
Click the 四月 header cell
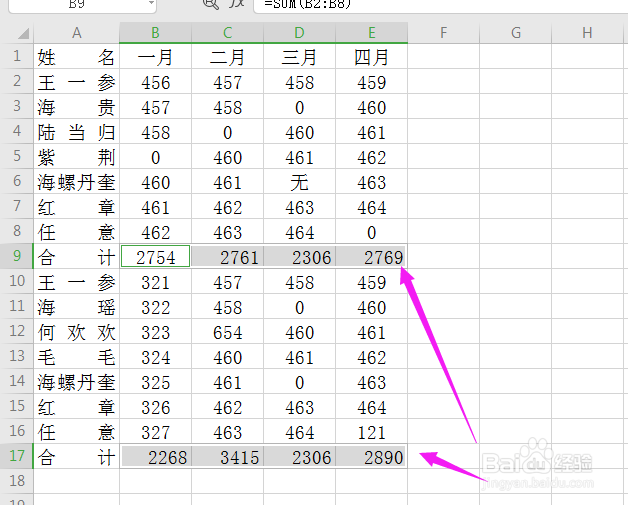(372, 56)
